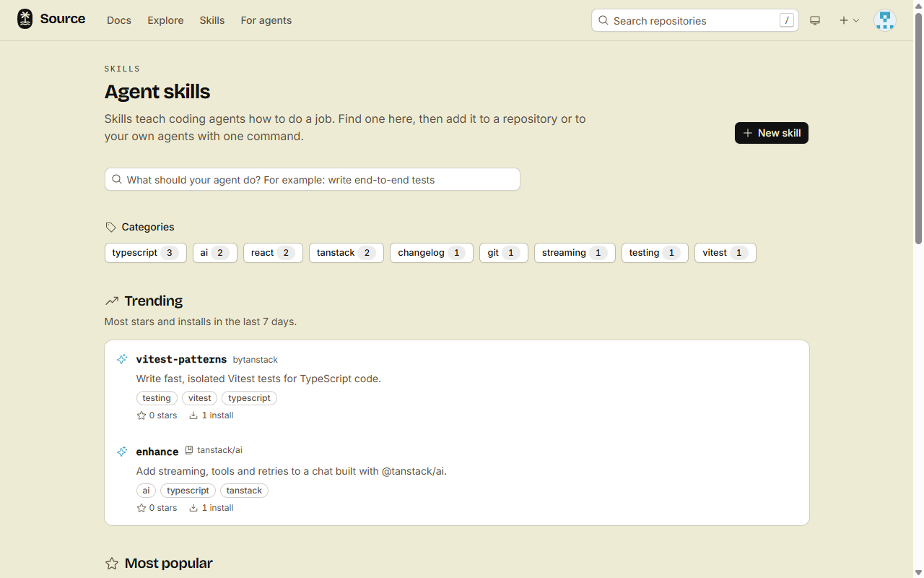The image size is (924, 578).
Task: Open the Docs nav item
Action: [119, 20]
